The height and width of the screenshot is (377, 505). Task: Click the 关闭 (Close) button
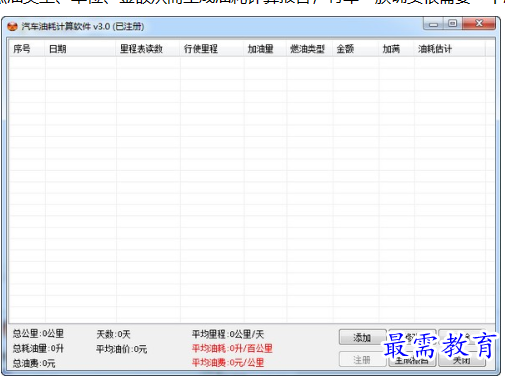coord(462,360)
